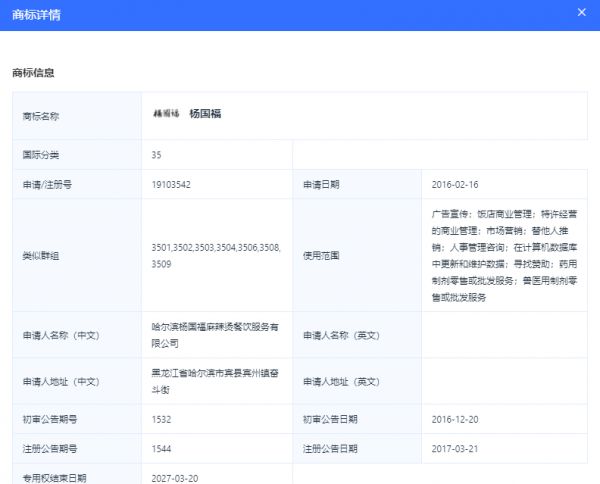
Task: Click the 初审公告日期 label
Action: (x=330, y=419)
